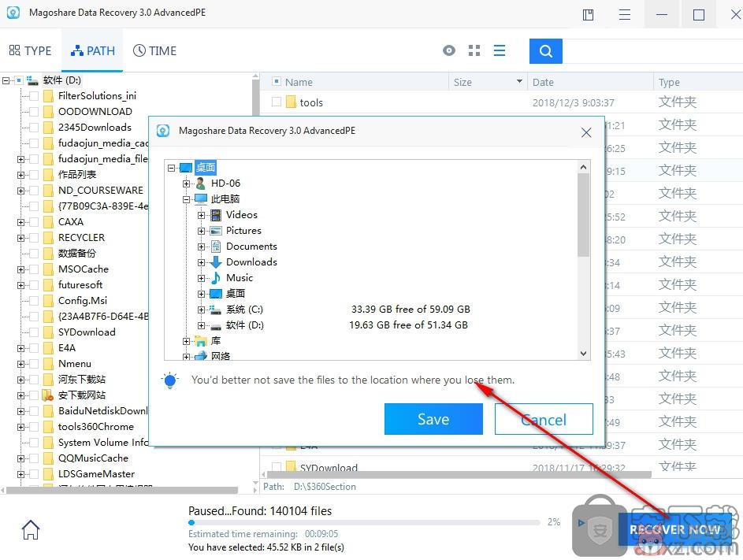This screenshot has width=743, height=560.
Task: Select the Documents folder in dialog
Action: [x=251, y=246]
